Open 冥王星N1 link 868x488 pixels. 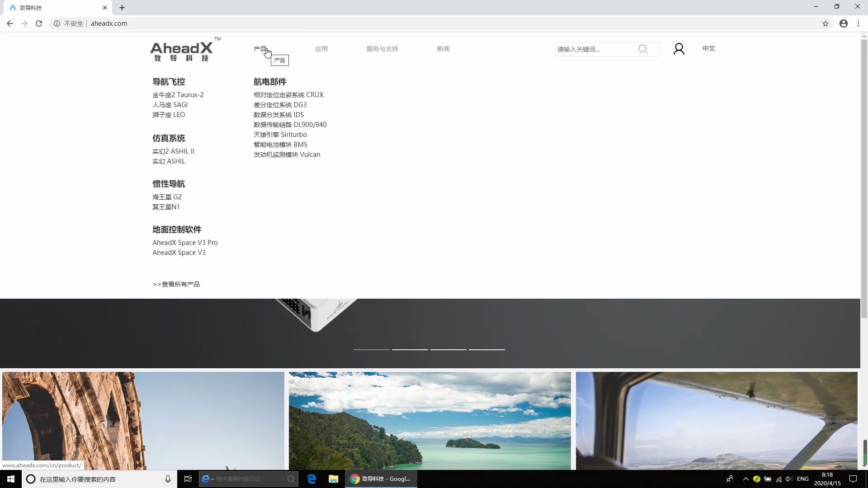[x=166, y=207]
